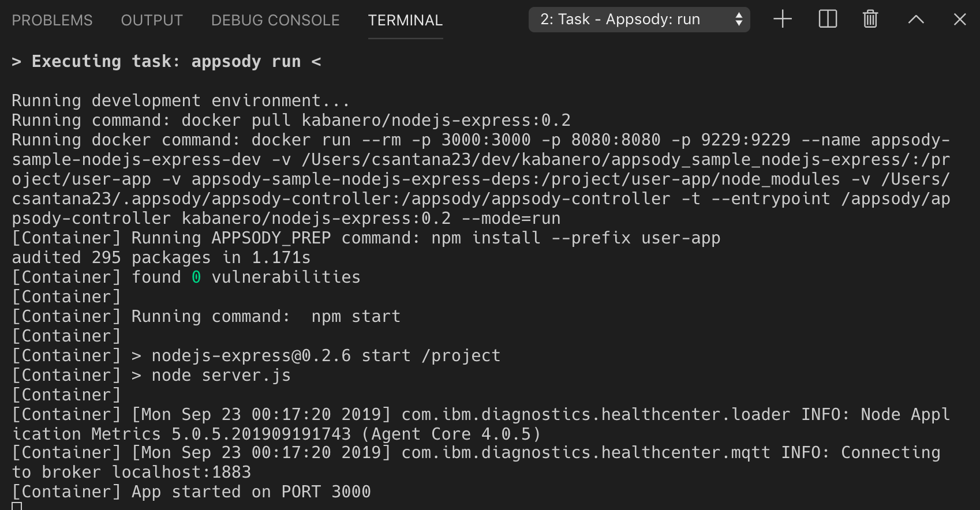Open the OUTPUT tab
980x510 pixels.
(152, 20)
